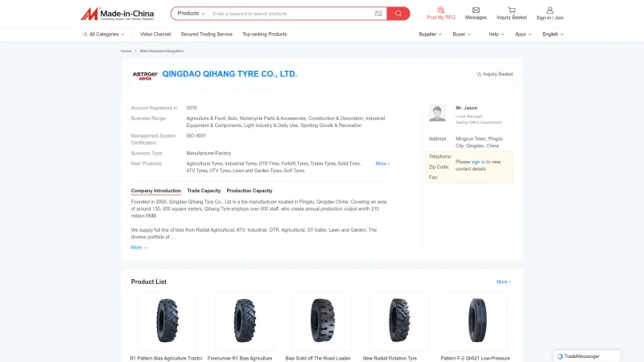Click the Astroay company logo
This screenshot has height=362, width=644.
(x=145, y=75)
